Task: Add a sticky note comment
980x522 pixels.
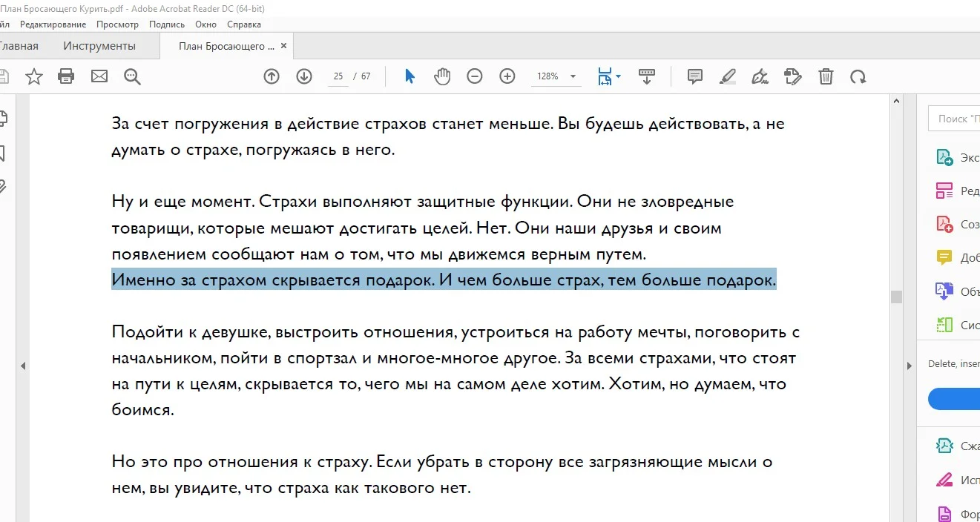Action: click(x=694, y=76)
